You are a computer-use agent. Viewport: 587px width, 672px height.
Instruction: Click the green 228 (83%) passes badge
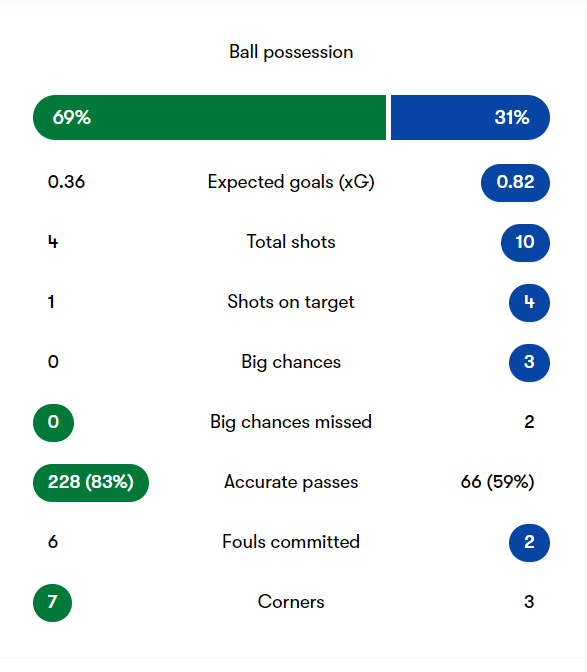pos(91,483)
